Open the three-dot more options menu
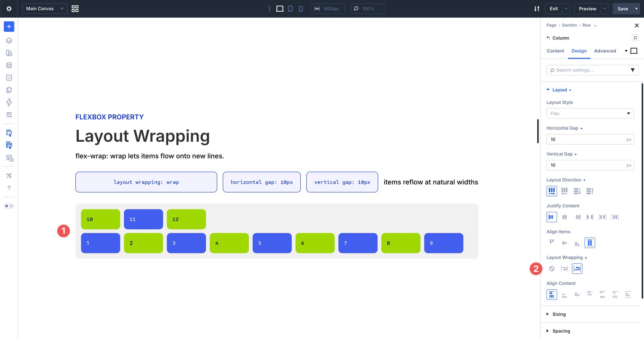Screen dimensions: 644x339 pos(269,9)
